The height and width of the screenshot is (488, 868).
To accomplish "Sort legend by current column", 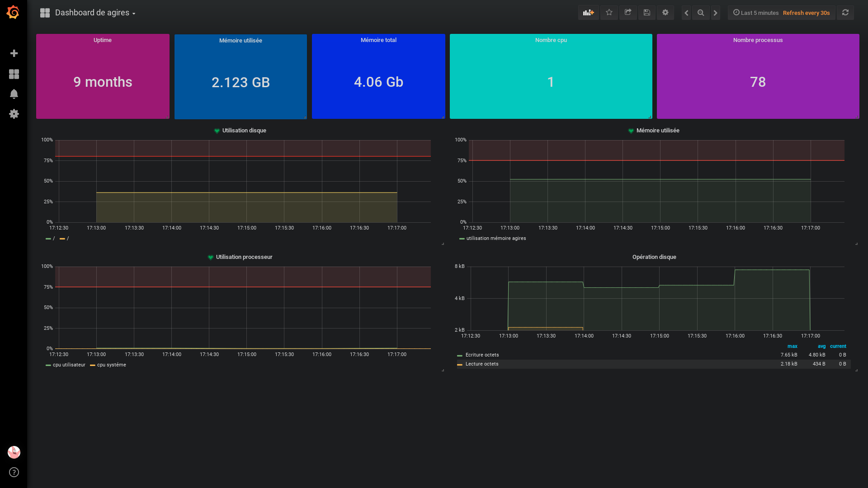I will (x=838, y=346).
